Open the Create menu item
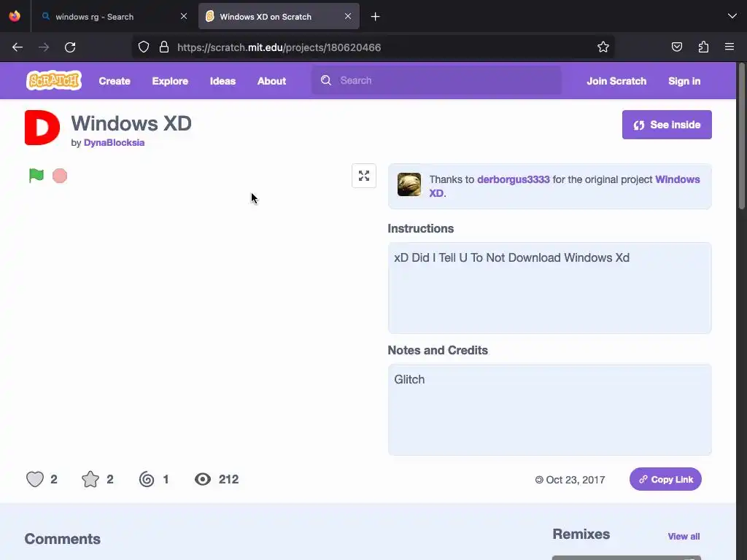 click(x=115, y=81)
